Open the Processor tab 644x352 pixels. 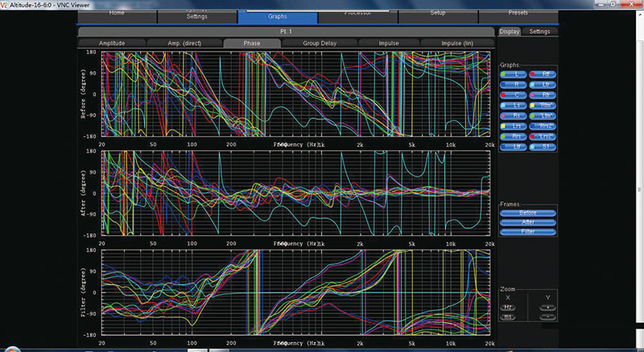pos(357,16)
